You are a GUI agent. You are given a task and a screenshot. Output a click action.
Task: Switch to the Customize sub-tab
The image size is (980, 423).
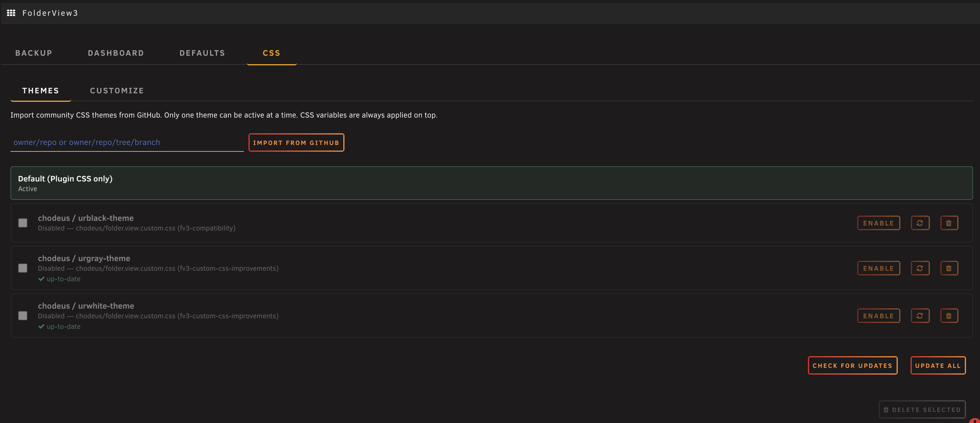click(x=117, y=90)
